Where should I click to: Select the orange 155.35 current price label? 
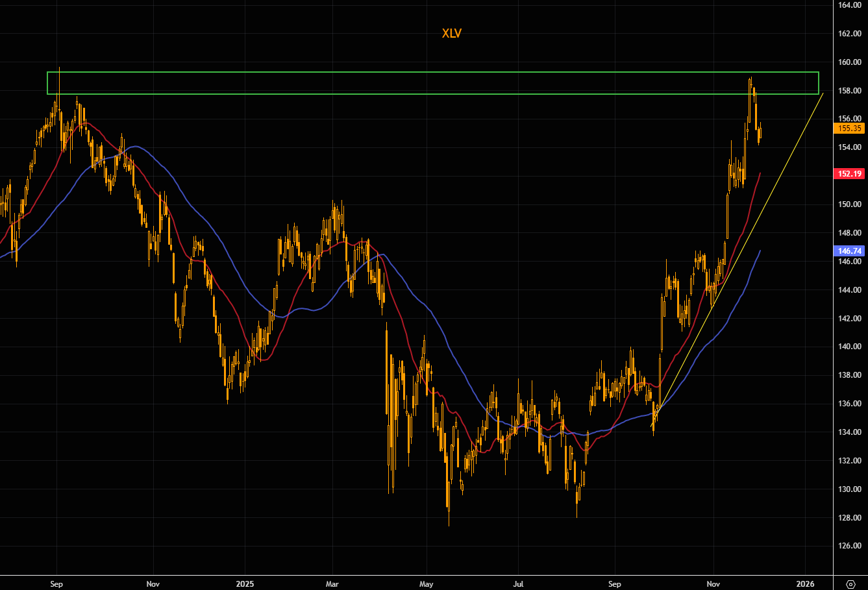tap(850, 129)
